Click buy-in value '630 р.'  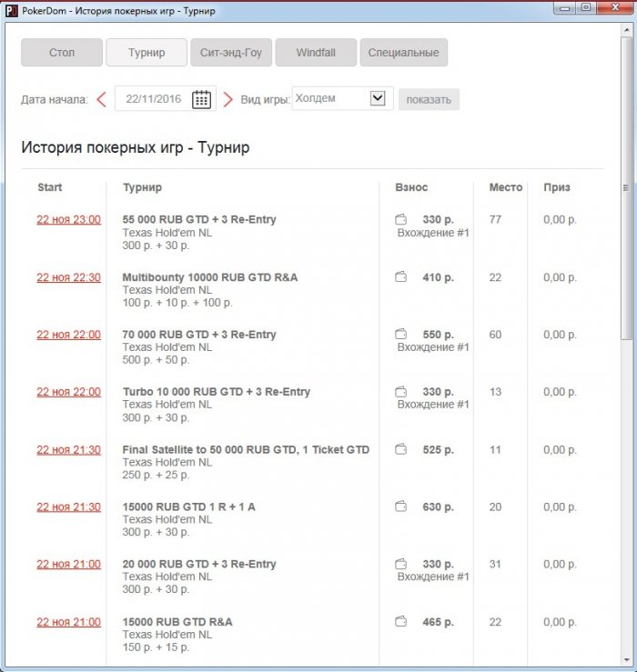438,507
